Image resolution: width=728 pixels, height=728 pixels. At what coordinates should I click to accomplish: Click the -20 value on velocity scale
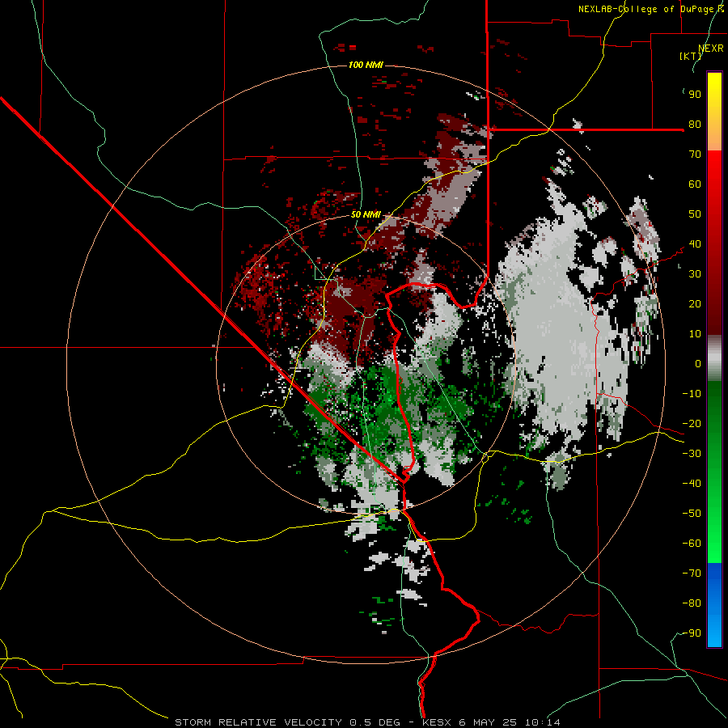[692, 424]
